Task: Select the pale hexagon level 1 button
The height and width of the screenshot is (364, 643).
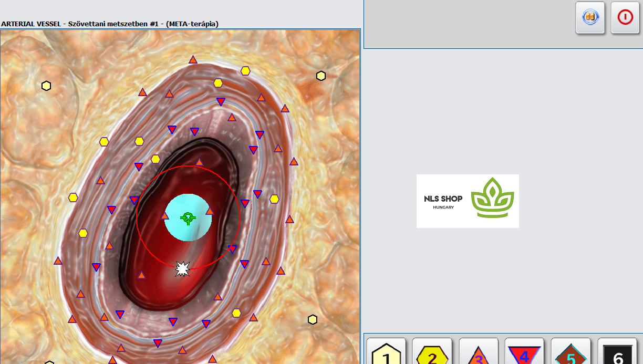Action: pos(387,351)
